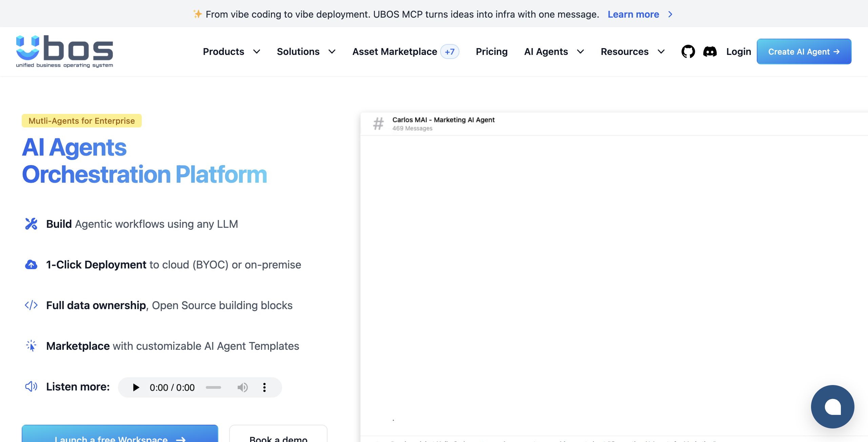The width and height of the screenshot is (868, 442).
Task: Open Asset Marketplace menu item
Action: click(395, 52)
